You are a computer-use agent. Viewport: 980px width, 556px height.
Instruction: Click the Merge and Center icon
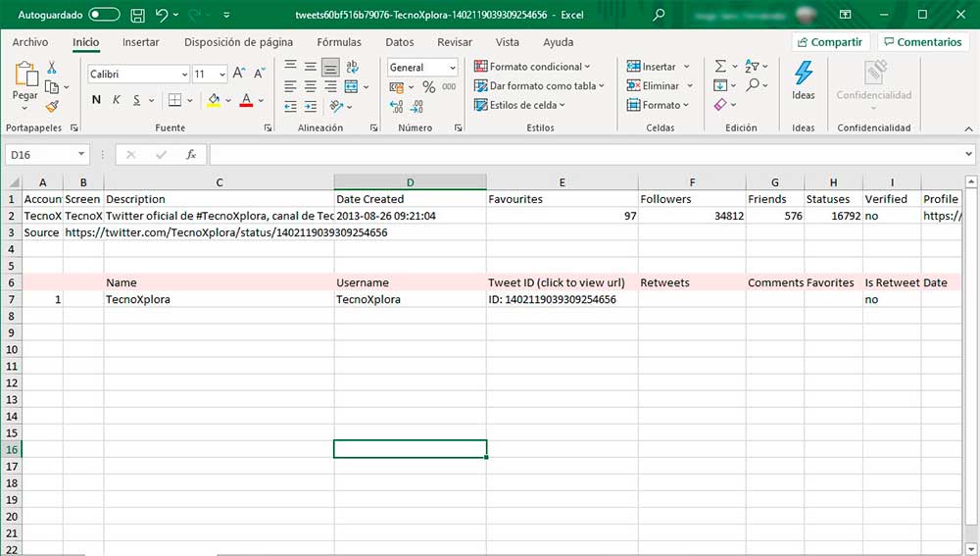351,87
